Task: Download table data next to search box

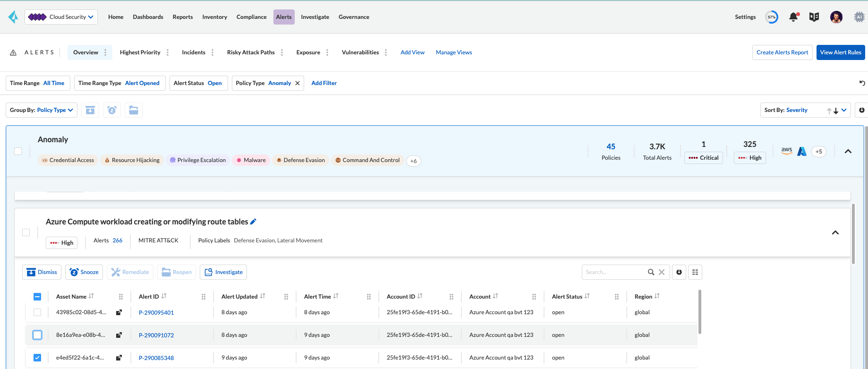Action: (x=679, y=272)
